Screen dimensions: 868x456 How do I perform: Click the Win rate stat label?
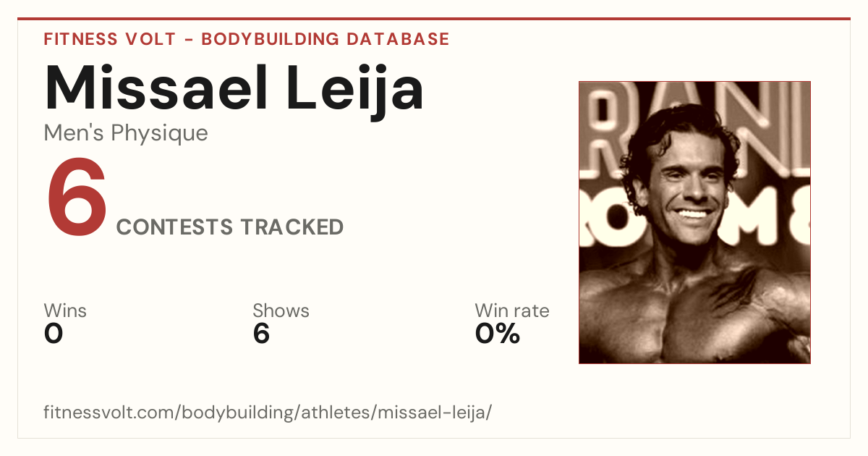[512, 311]
